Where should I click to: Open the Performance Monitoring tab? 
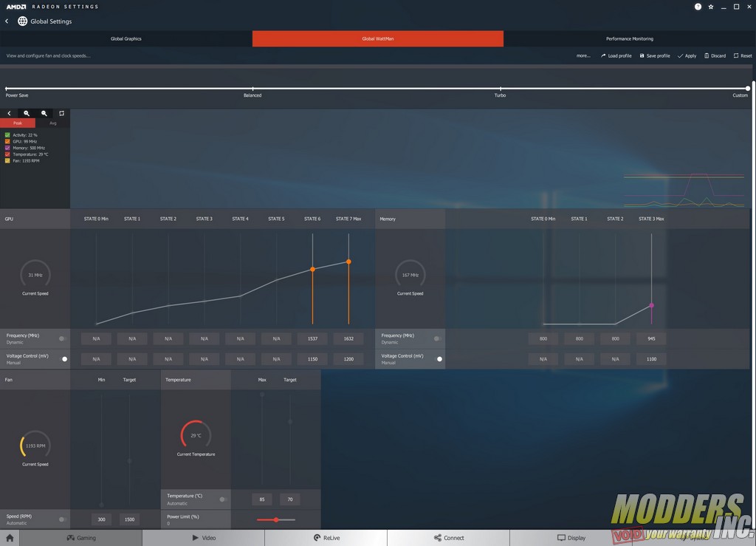[x=630, y=38]
